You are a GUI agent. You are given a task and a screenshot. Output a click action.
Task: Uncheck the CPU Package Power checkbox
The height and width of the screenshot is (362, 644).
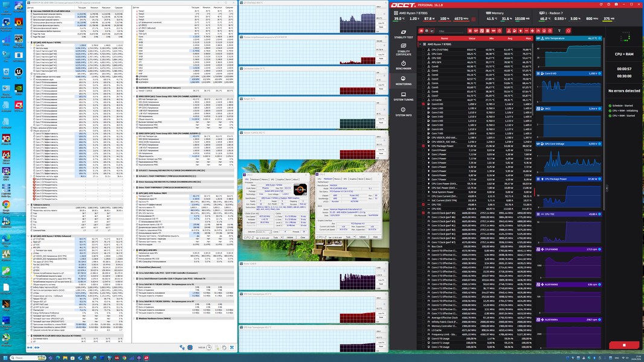coord(423,145)
